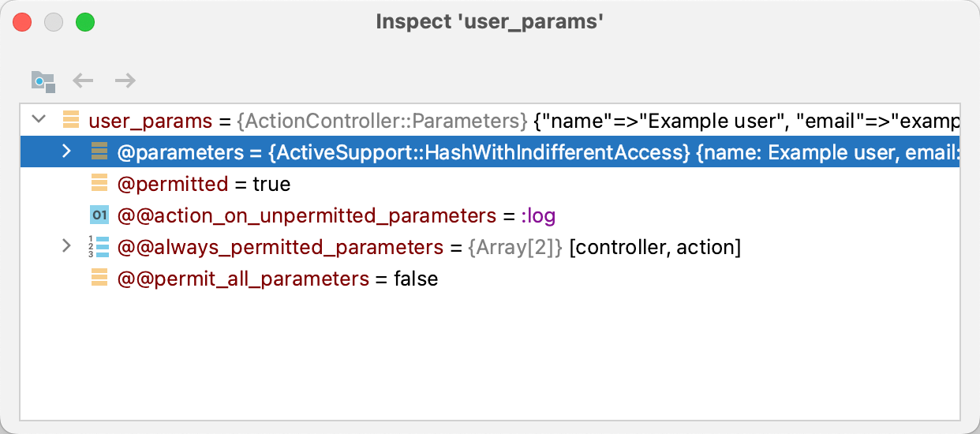Click the 01 icon of @@action_on_unpermitted_parameters

click(99, 215)
